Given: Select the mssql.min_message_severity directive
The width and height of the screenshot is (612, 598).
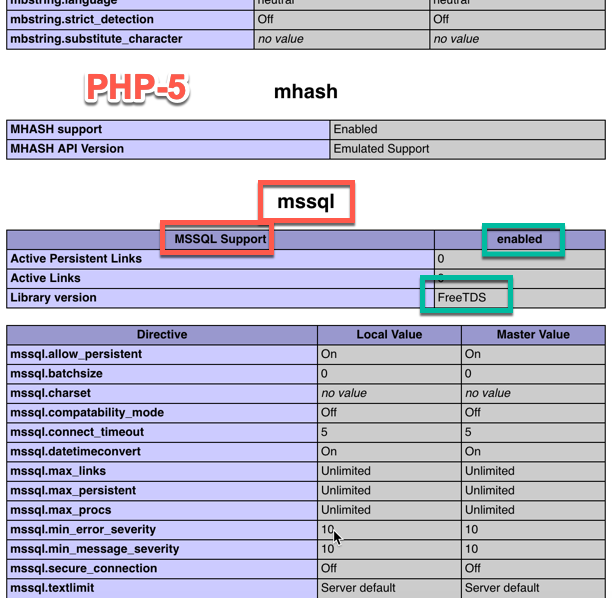Looking at the screenshot, I should click(x=162, y=549).
